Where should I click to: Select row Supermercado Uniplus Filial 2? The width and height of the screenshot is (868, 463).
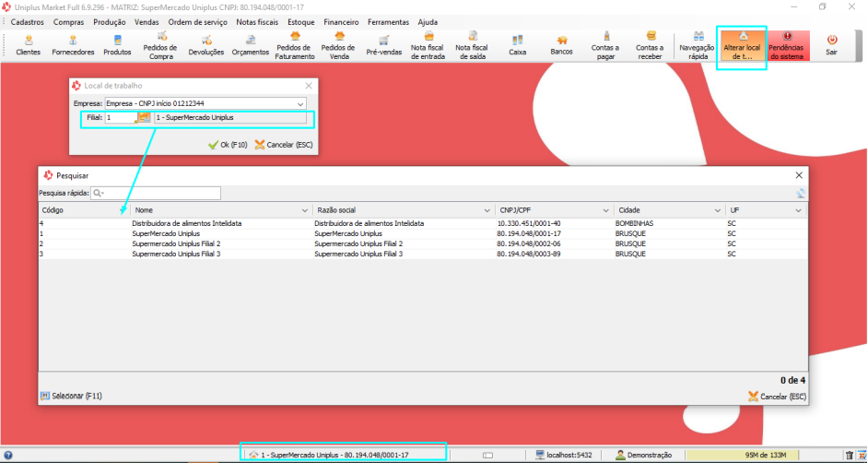click(x=422, y=243)
